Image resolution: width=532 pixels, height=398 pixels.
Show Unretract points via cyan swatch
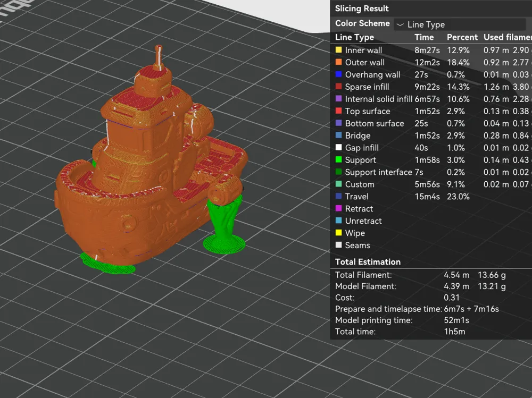click(x=338, y=221)
